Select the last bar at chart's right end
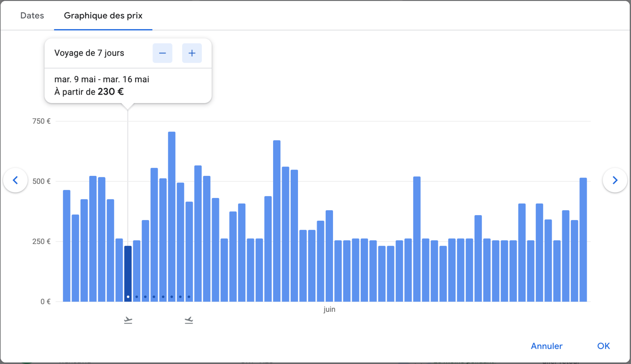The height and width of the screenshot is (364, 631). [583, 240]
